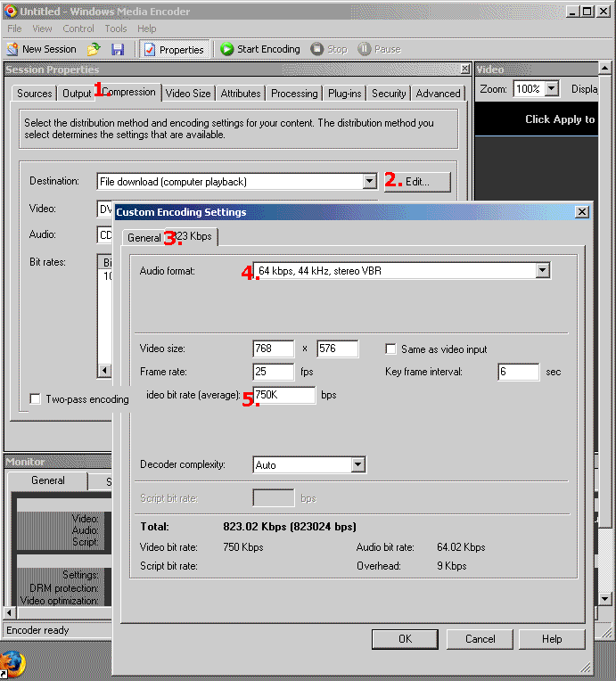The image size is (616, 681).
Task: Click the New Session toolbar icon
Action: (12, 49)
